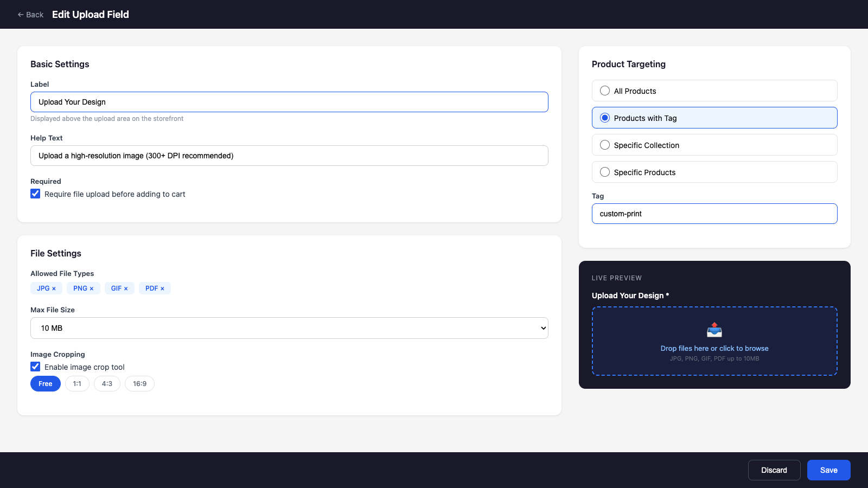Click the Label field with Upload Your Design
Image resolution: width=868 pixels, height=488 pixels.
(289, 102)
